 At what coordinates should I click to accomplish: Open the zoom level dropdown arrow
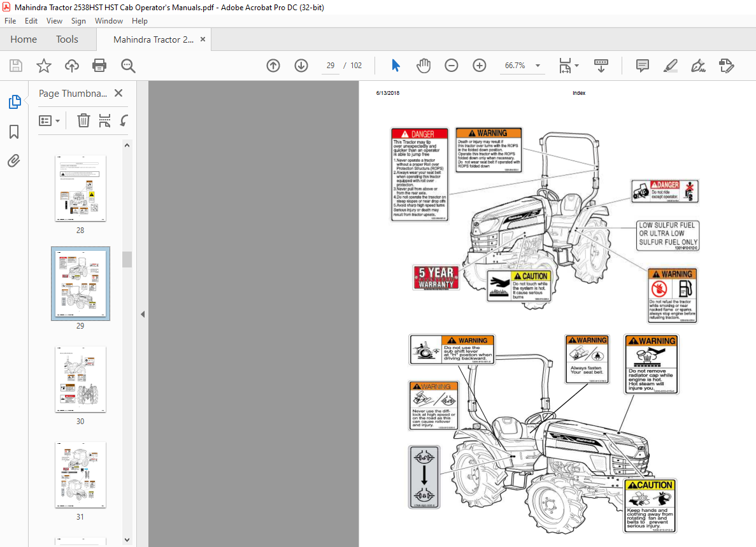click(x=538, y=66)
